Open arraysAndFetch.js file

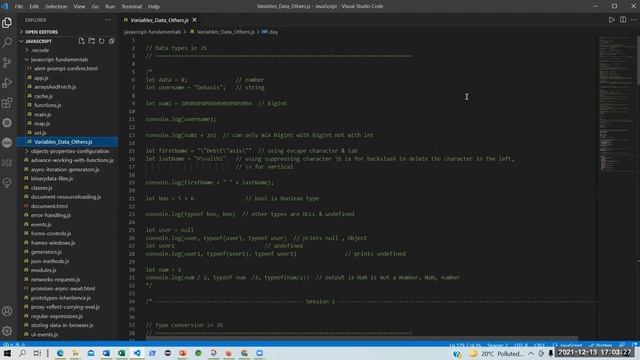tap(55, 87)
